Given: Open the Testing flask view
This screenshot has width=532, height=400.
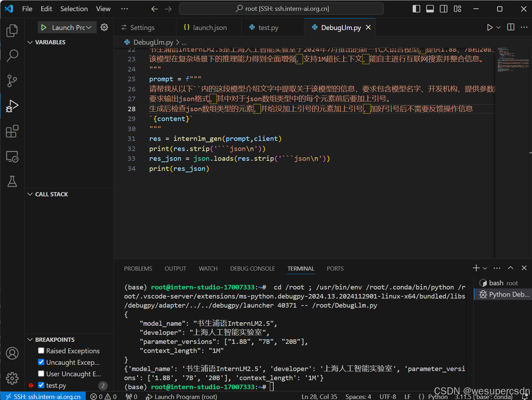Looking at the screenshot, I should pos(12,181).
